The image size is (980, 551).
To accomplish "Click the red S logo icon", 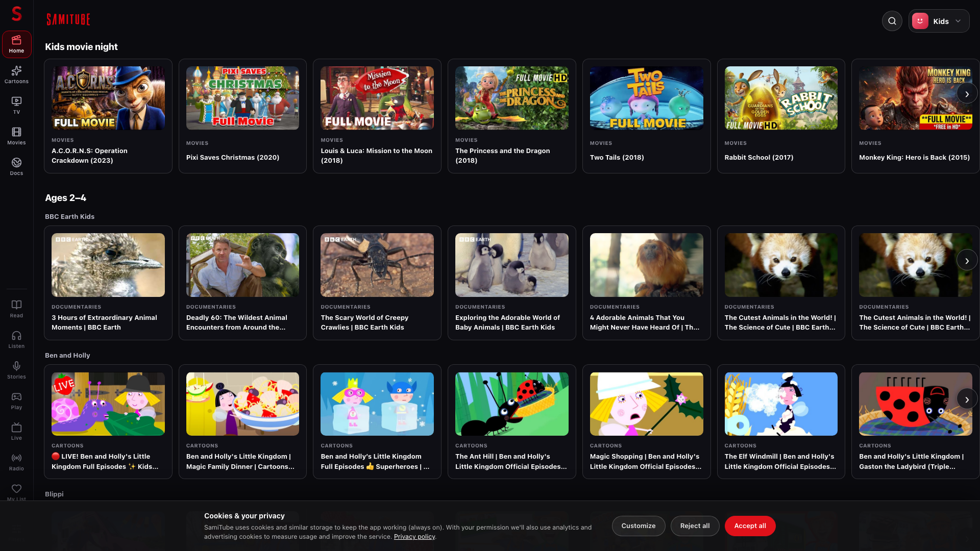I will [x=16, y=13].
